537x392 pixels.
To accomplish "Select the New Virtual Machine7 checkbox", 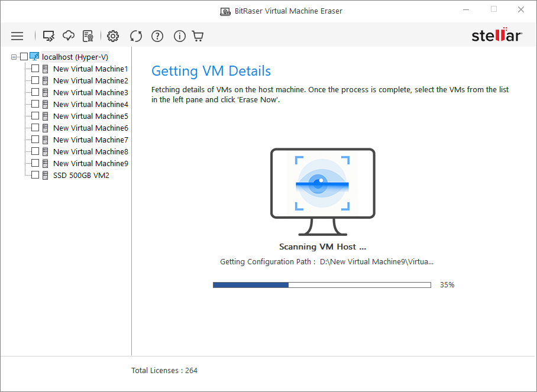I will pos(35,140).
